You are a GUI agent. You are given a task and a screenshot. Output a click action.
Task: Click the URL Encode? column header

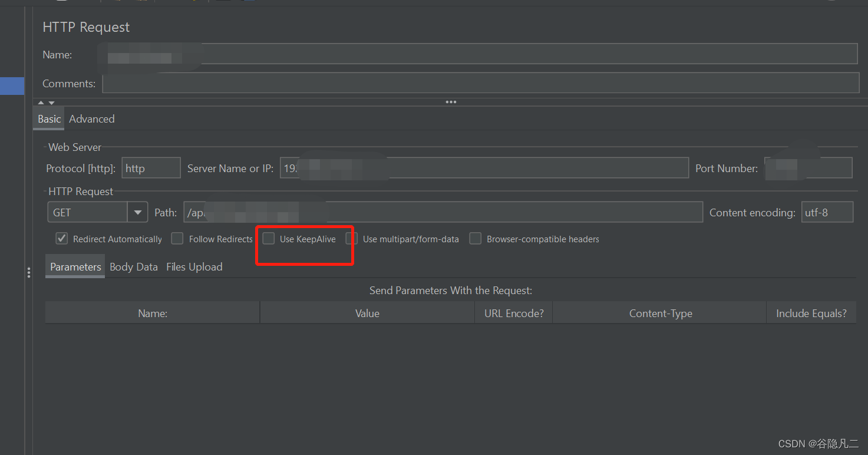513,313
